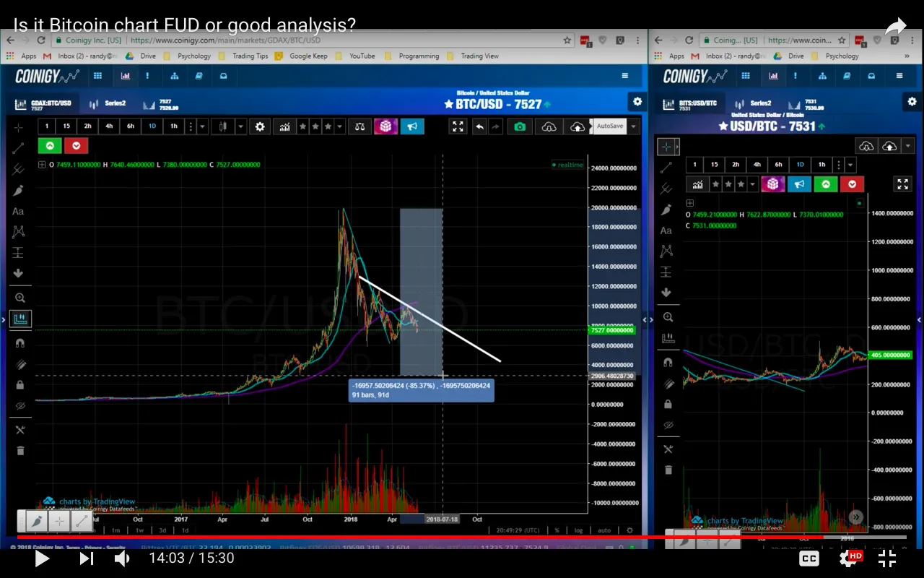This screenshot has height=578, width=924.
Task: Open the settings gear right of BTC/USD title
Action: point(637,102)
